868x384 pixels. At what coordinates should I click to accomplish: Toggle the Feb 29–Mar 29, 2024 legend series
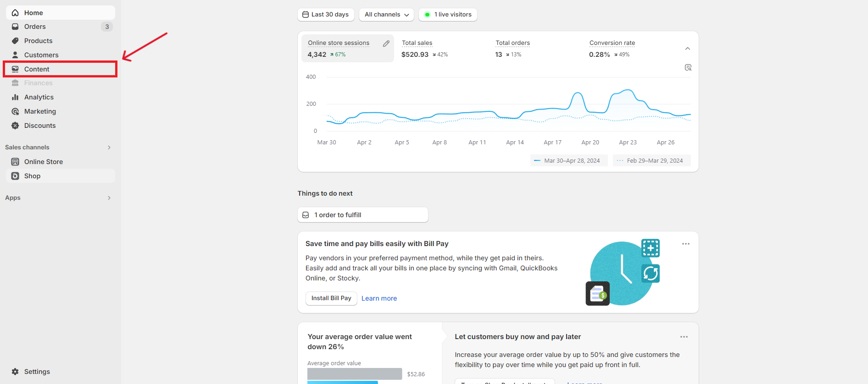point(651,161)
